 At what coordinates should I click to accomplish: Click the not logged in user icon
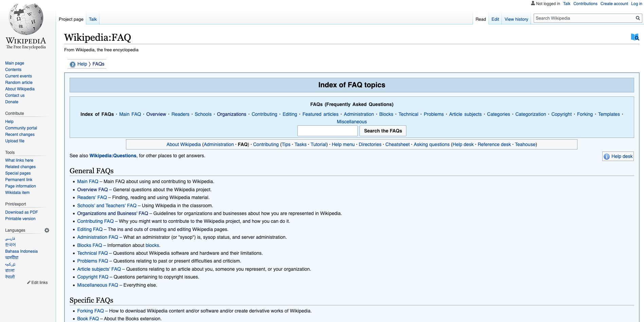(533, 3)
